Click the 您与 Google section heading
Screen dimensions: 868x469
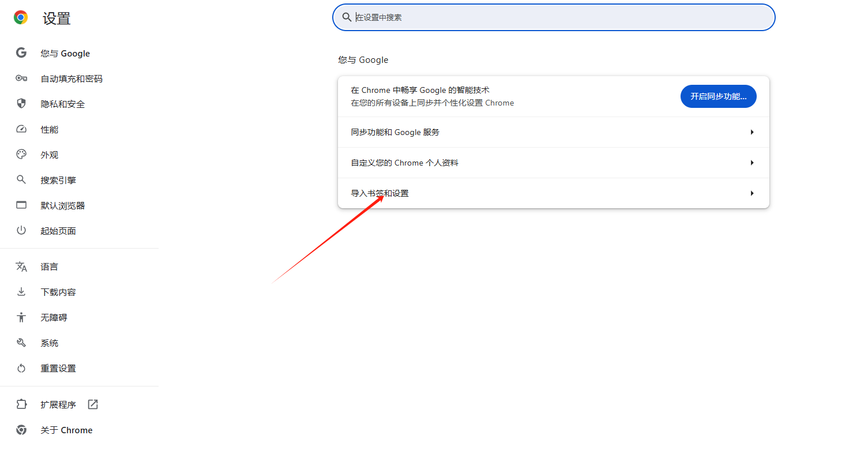(363, 60)
